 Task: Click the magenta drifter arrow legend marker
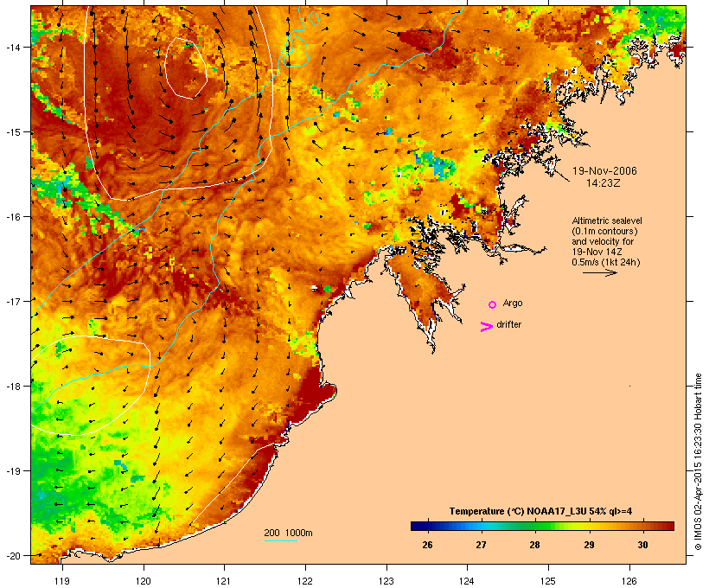[486, 327]
